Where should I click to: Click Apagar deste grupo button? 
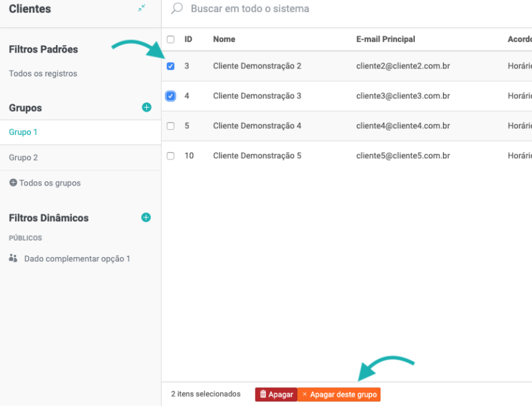pos(339,395)
